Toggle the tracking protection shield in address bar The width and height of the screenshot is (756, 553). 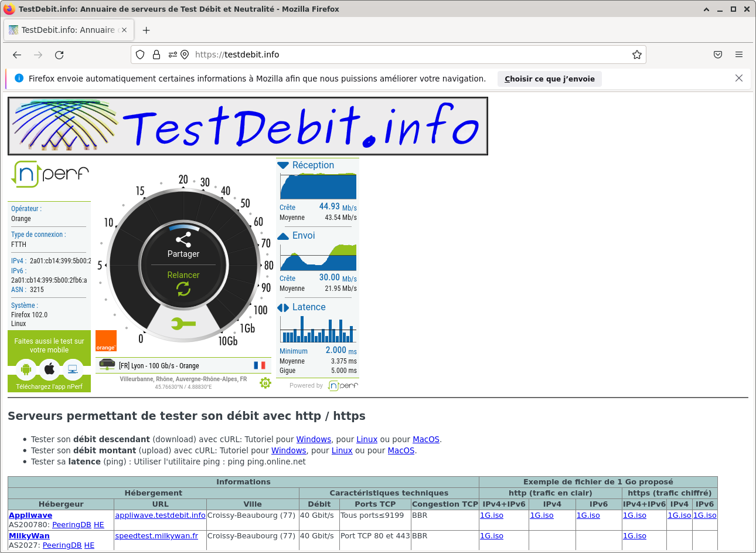tap(140, 55)
